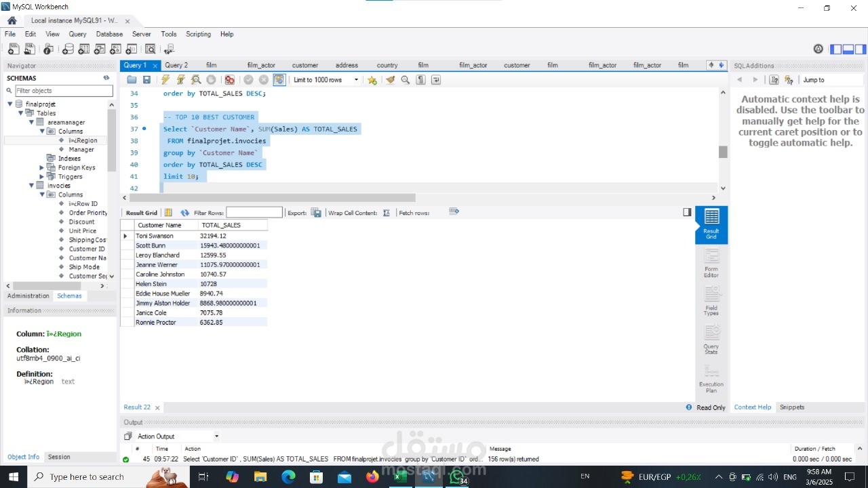Create new schema toolbar icon
868x488 pixels.
point(68,49)
